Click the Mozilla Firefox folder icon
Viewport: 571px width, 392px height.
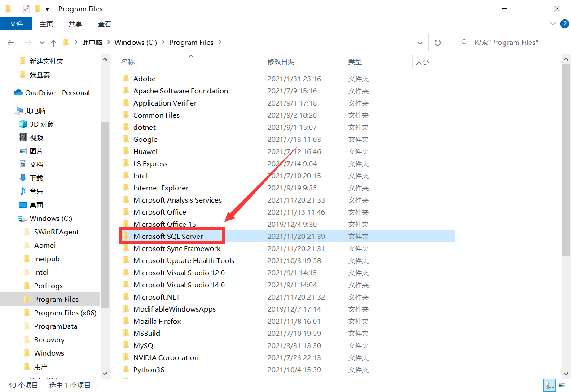pyautogui.click(x=126, y=321)
